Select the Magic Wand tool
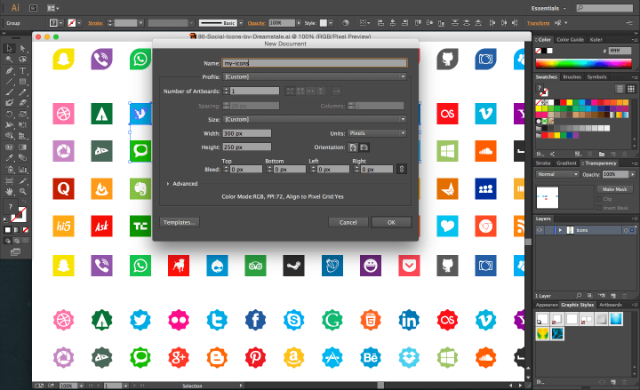 coord(9,60)
